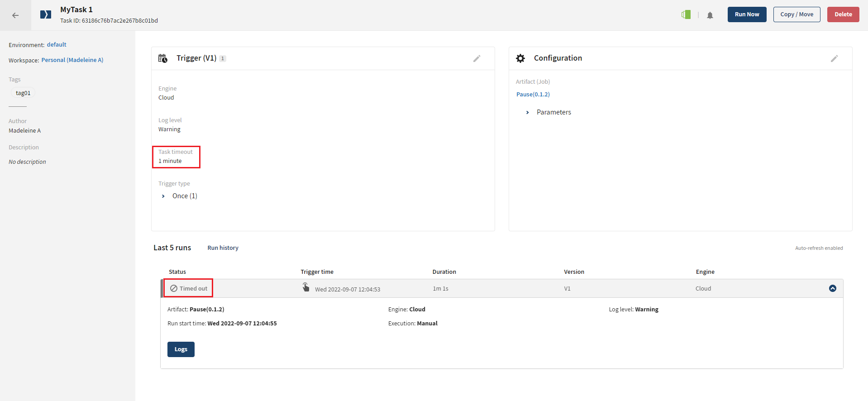Edit Configuration using its pencil icon
Image resolution: width=868 pixels, height=401 pixels.
pyautogui.click(x=834, y=58)
